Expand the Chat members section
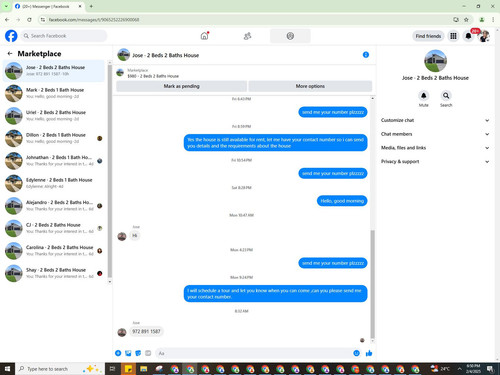 click(435, 134)
